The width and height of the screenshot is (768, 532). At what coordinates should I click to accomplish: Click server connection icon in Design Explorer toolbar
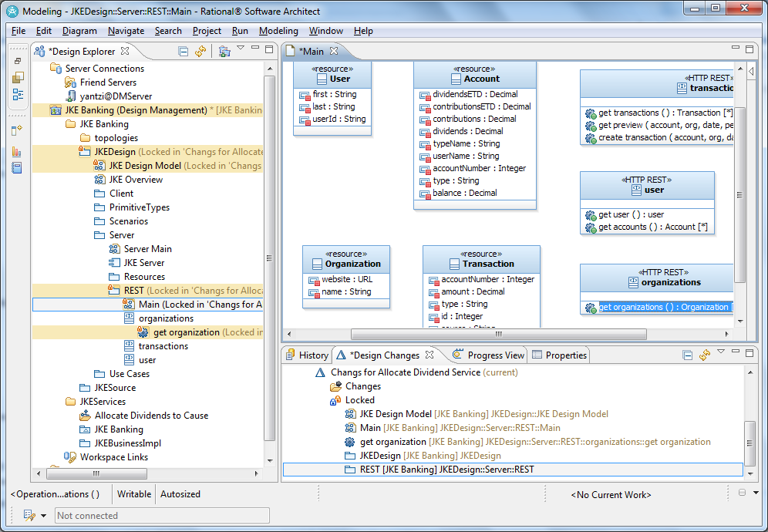(x=224, y=51)
